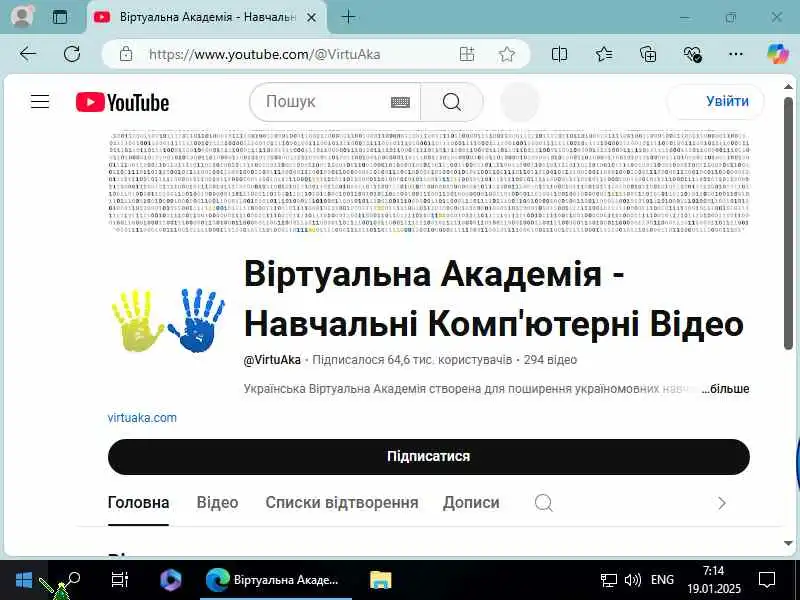Click the channel banner image
The width and height of the screenshot is (800, 600).
[x=429, y=182]
